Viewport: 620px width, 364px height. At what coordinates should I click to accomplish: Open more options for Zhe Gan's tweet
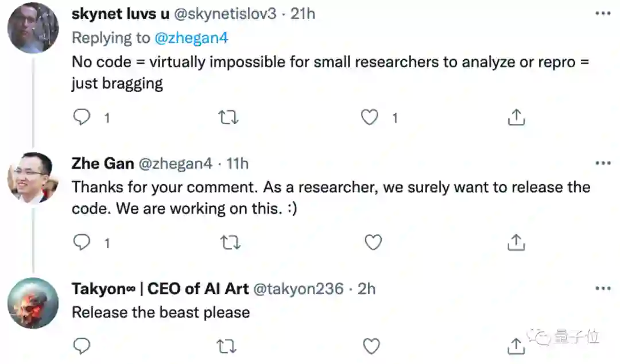pyautogui.click(x=602, y=164)
